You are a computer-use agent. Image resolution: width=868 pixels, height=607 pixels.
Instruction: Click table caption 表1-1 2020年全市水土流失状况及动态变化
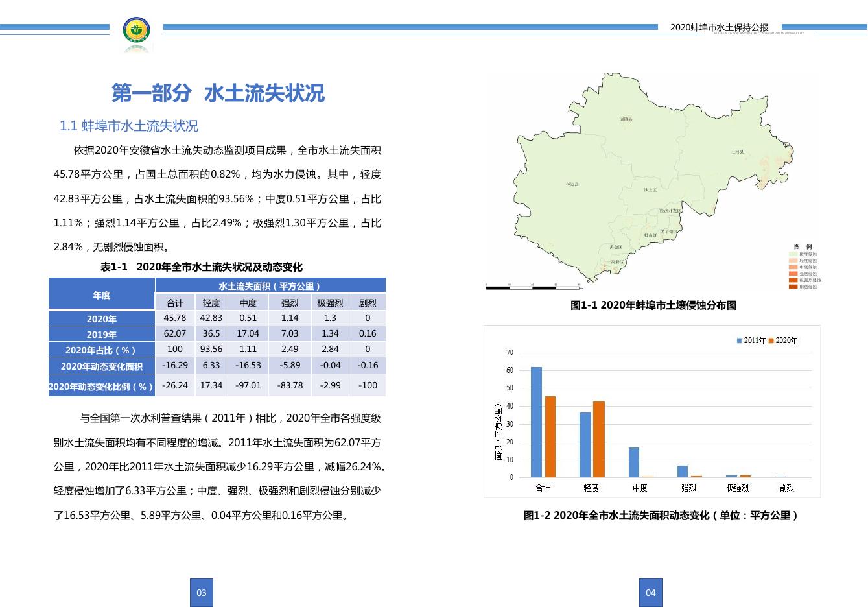click(202, 267)
